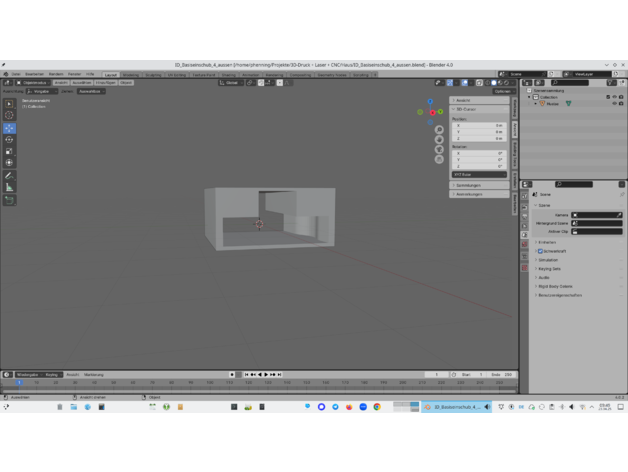Screen dimensions: 628x472
Task: Click the zoom viewport magnifier icon
Action: (439, 130)
